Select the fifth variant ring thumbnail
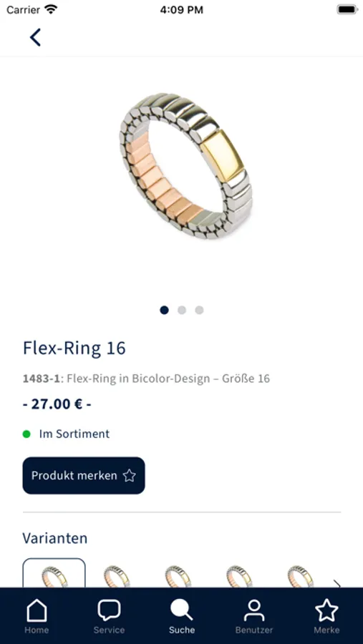363x644 pixels. 300,576
